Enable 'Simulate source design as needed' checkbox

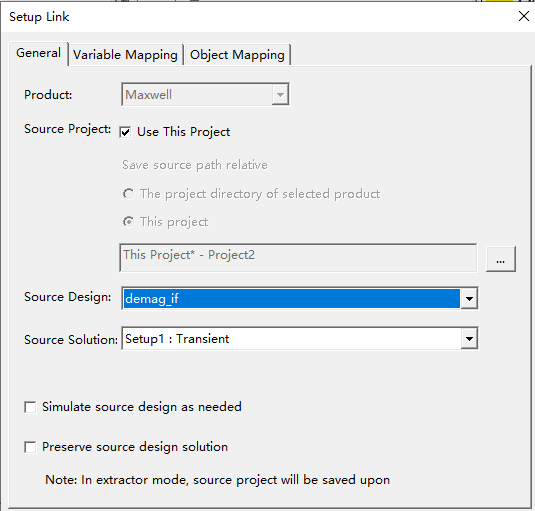coord(30,407)
